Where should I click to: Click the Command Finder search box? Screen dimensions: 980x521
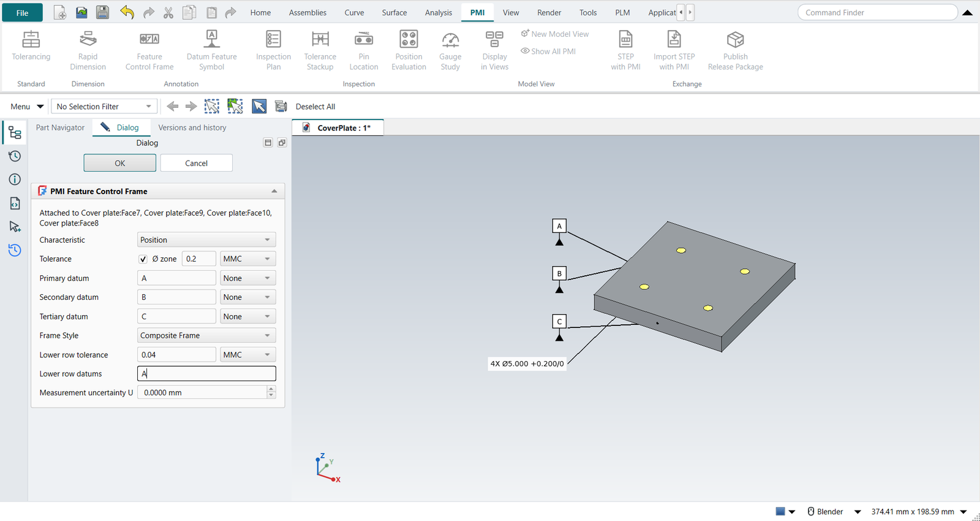click(877, 12)
